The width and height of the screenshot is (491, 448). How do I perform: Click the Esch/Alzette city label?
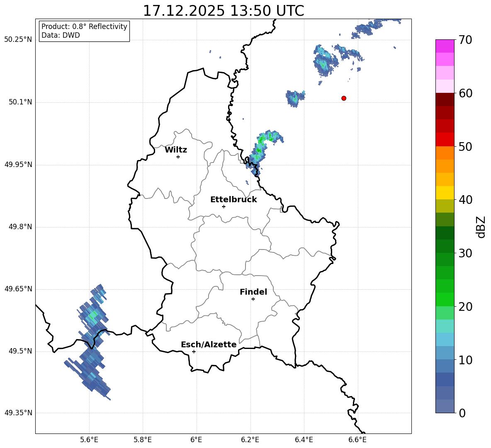(209, 344)
